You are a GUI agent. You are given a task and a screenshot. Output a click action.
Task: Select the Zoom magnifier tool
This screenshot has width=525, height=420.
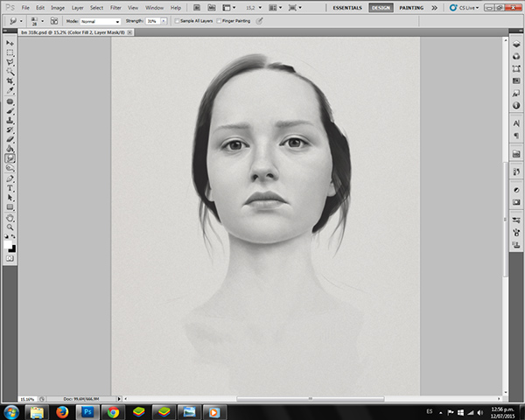click(x=10, y=227)
